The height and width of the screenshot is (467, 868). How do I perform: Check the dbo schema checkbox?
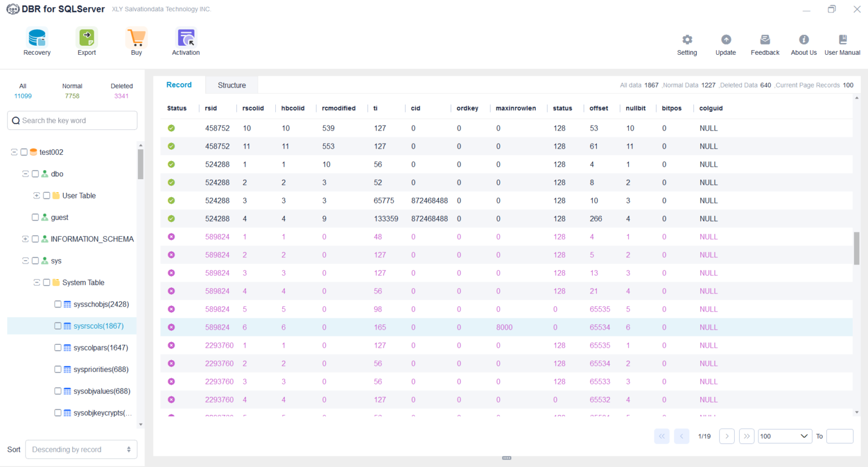pyautogui.click(x=34, y=174)
